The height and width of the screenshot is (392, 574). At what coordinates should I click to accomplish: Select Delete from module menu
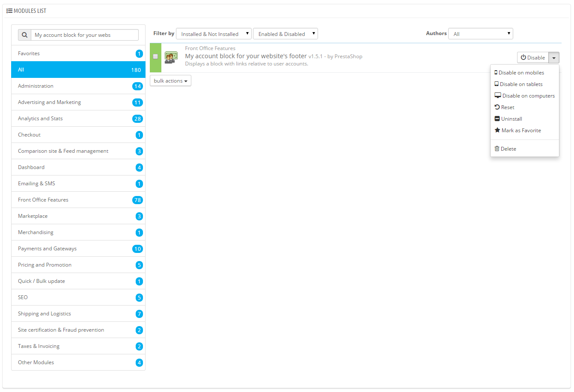tap(525, 149)
